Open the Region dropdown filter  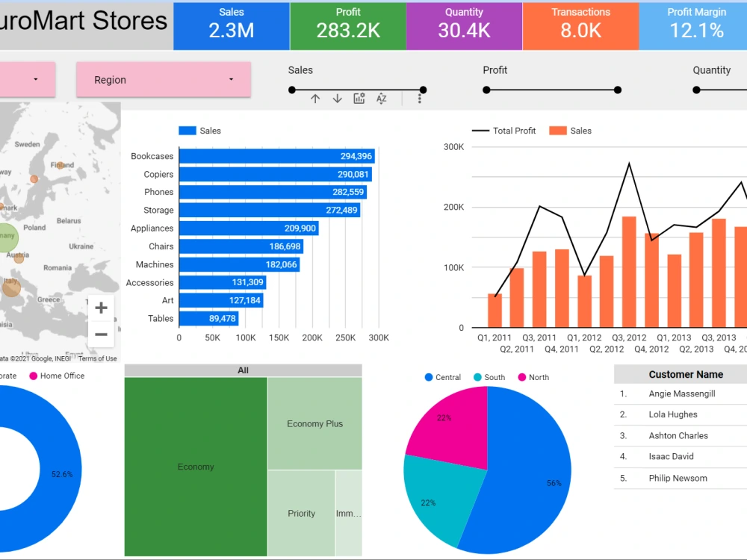(164, 80)
